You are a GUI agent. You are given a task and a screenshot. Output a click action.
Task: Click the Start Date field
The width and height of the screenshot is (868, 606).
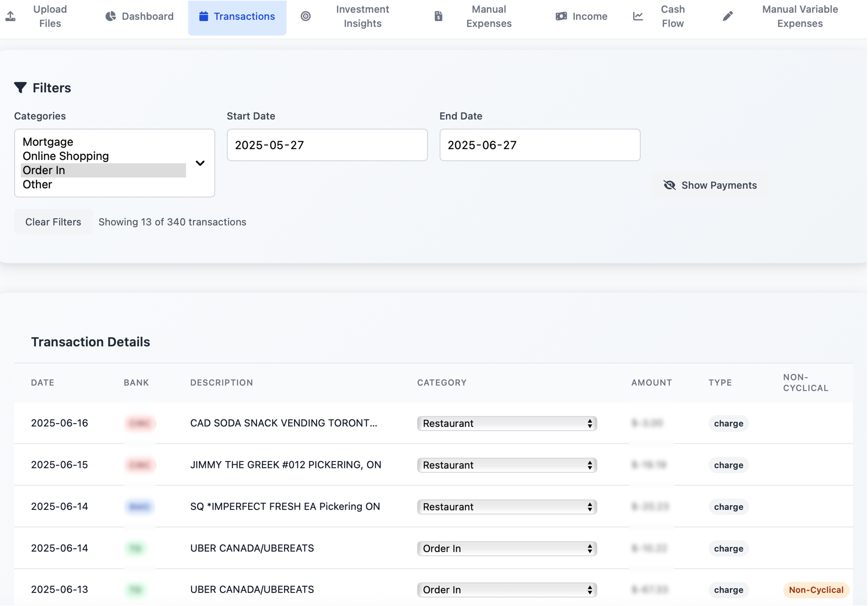click(327, 145)
